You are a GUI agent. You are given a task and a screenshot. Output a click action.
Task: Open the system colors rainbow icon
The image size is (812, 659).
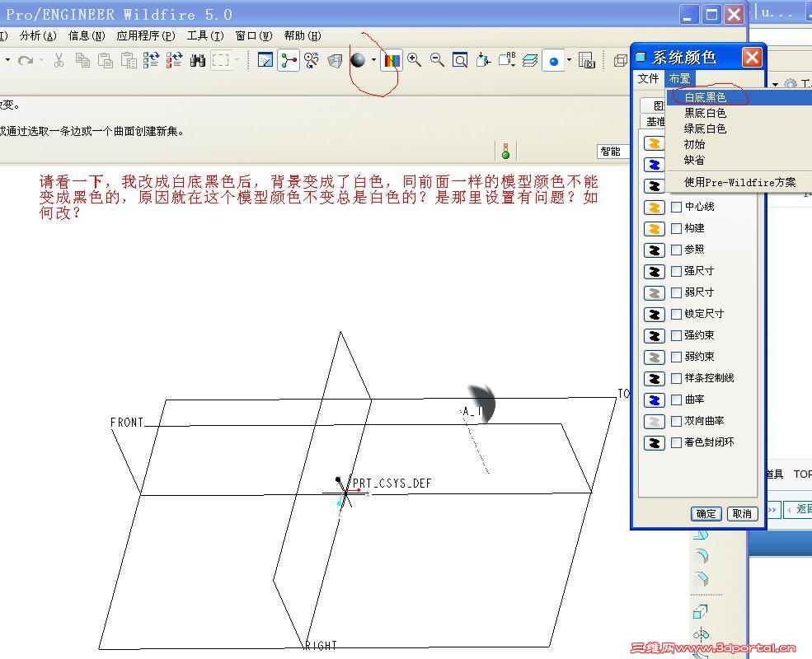392,60
